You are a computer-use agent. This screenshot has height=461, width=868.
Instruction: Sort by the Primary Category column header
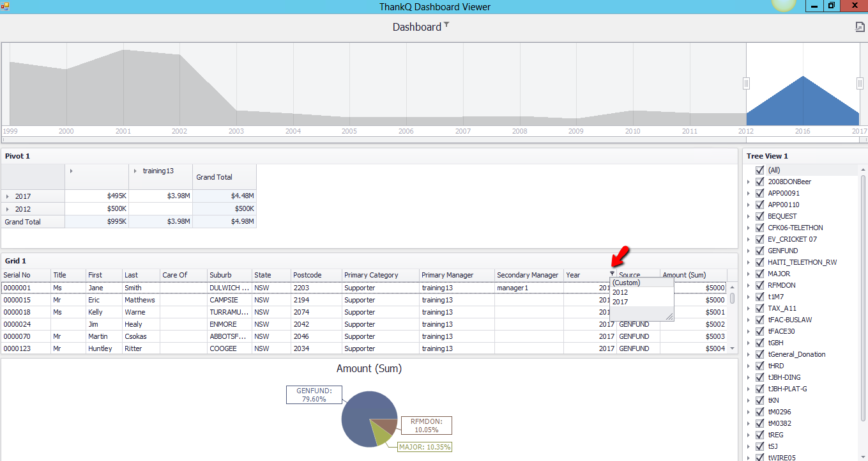tap(380, 275)
